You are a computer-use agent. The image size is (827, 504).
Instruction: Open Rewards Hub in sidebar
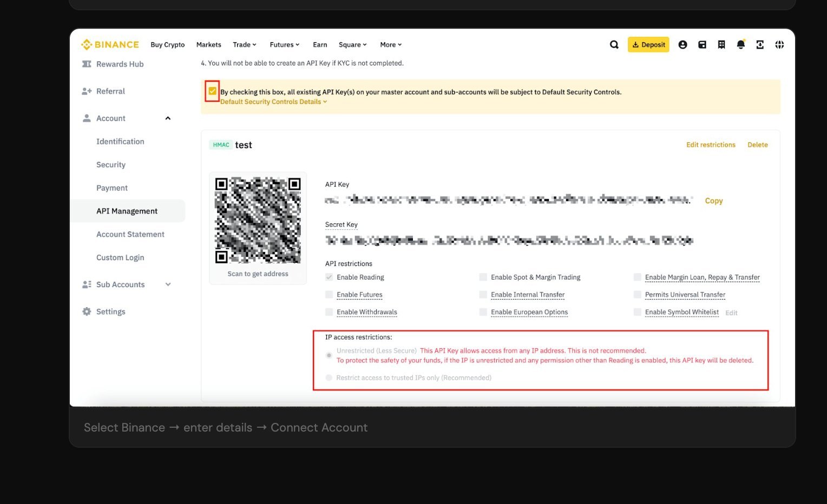[120, 64]
